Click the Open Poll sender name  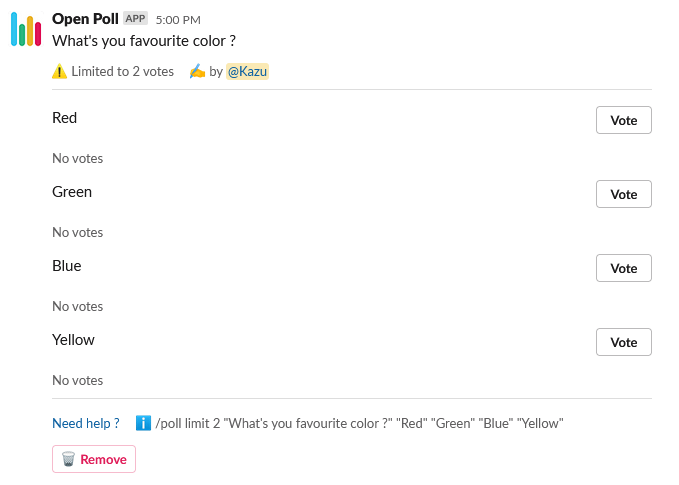[85, 19]
